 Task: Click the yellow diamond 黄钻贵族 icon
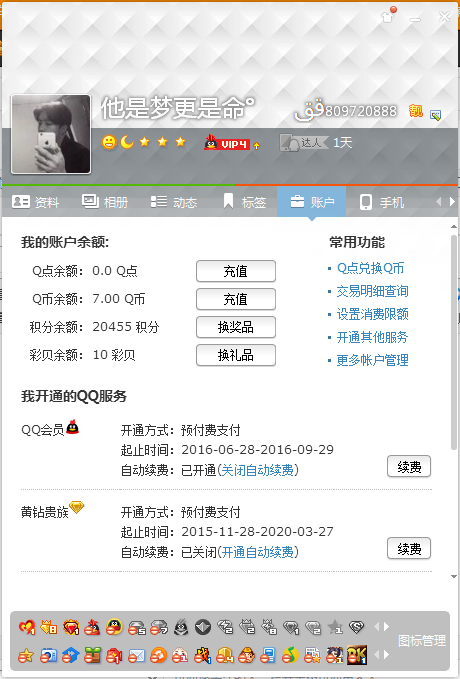click(77, 507)
